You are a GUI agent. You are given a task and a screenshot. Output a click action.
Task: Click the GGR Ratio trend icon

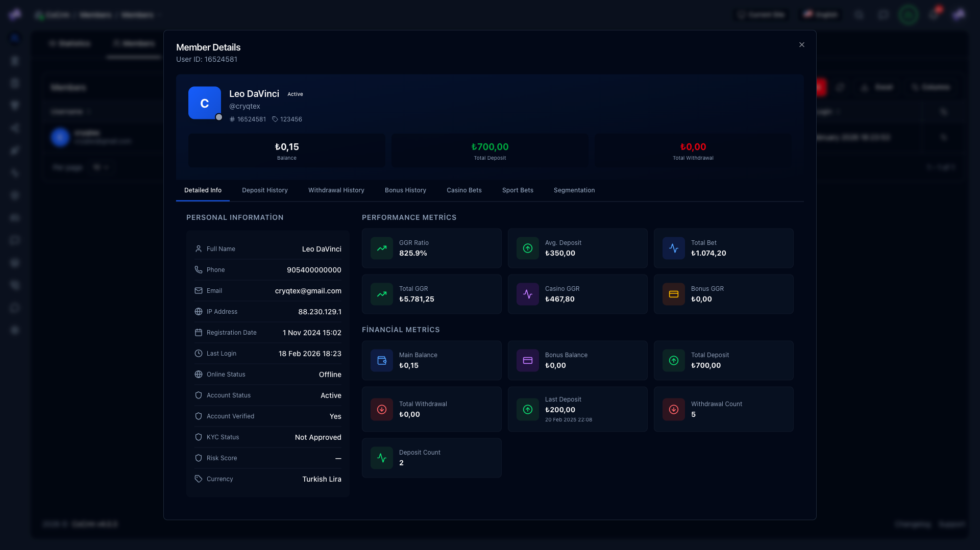coord(382,248)
